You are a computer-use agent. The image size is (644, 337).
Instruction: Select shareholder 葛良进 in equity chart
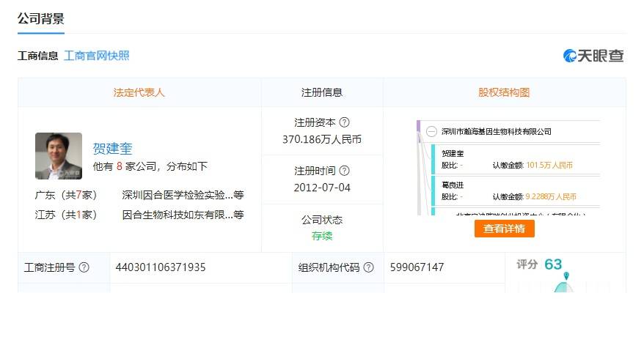453,185
